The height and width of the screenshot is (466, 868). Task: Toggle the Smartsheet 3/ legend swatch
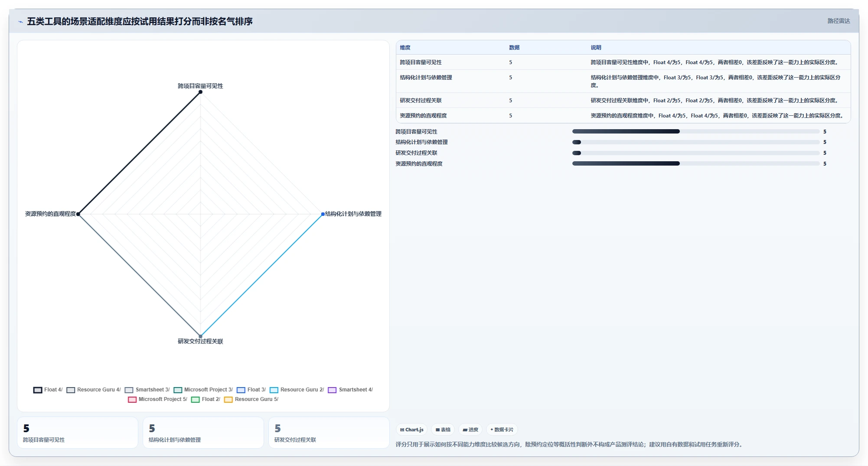129,390
